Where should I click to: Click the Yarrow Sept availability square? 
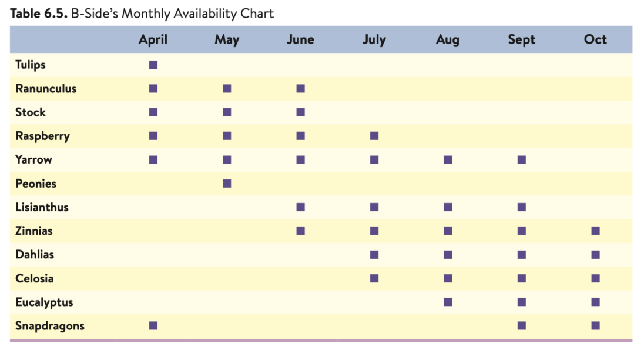(522, 159)
